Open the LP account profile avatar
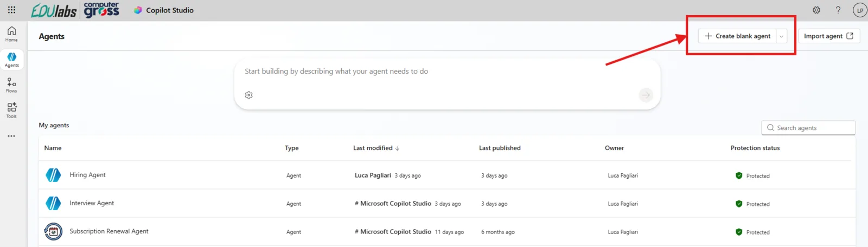Image resolution: width=868 pixels, height=247 pixels. click(x=859, y=10)
